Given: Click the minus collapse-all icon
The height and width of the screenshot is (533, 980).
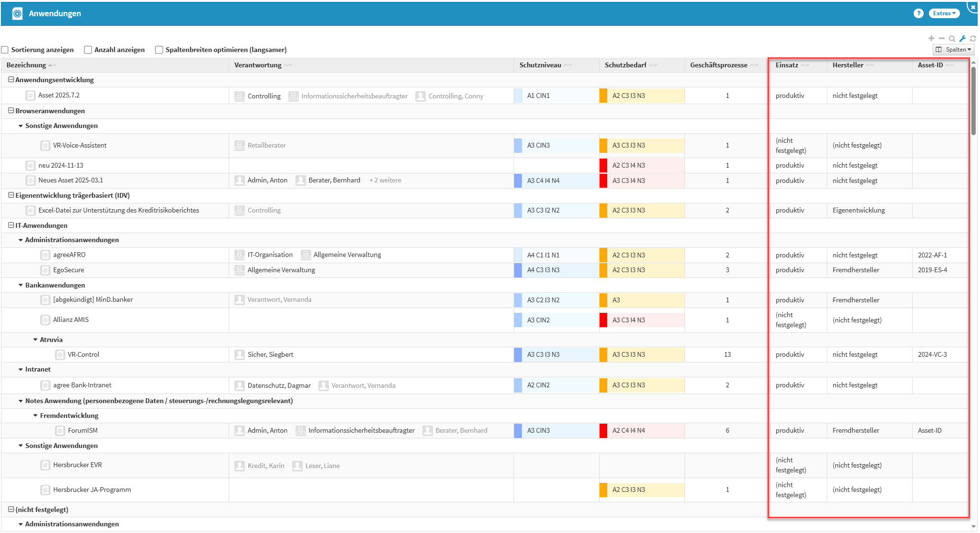Looking at the screenshot, I should (941, 39).
